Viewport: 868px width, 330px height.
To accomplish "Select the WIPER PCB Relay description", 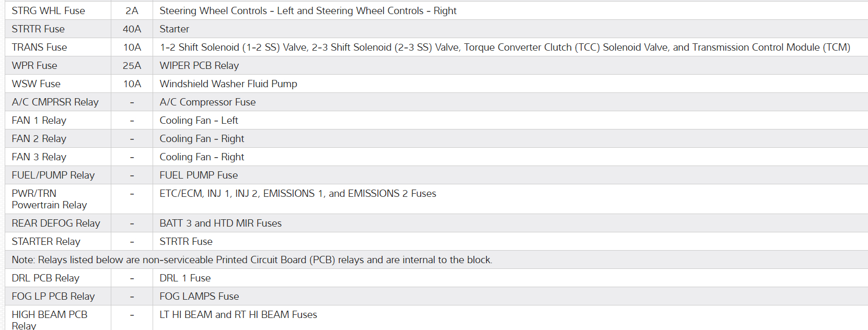I will [199, 65].
